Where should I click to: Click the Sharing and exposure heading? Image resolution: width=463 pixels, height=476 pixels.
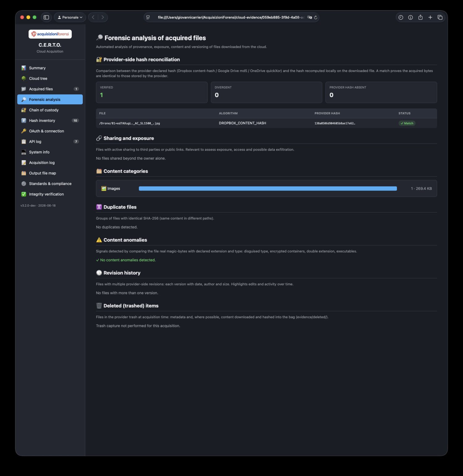[129, 138]
